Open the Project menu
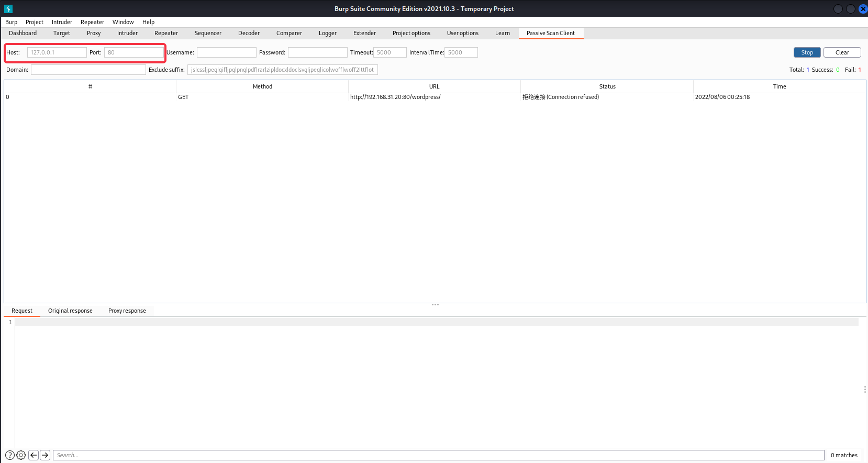The image size is (868, 463). coord(35,22)
